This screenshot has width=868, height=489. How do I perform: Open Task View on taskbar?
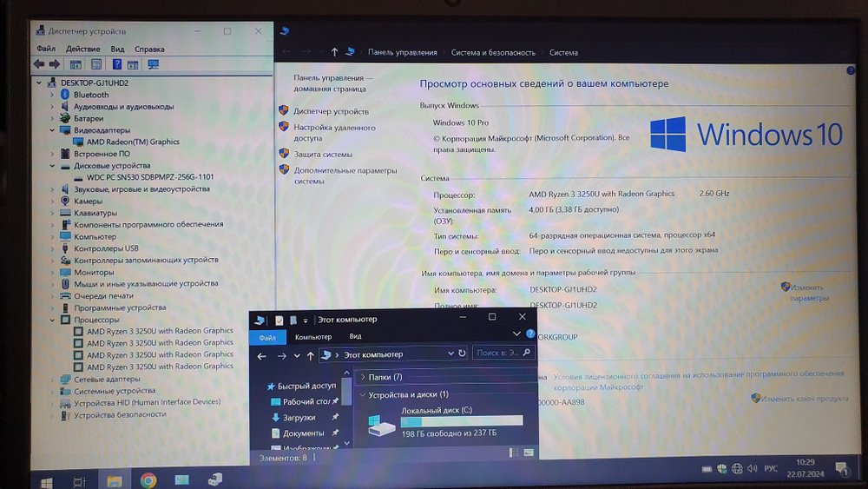click(x=80, y=482)
